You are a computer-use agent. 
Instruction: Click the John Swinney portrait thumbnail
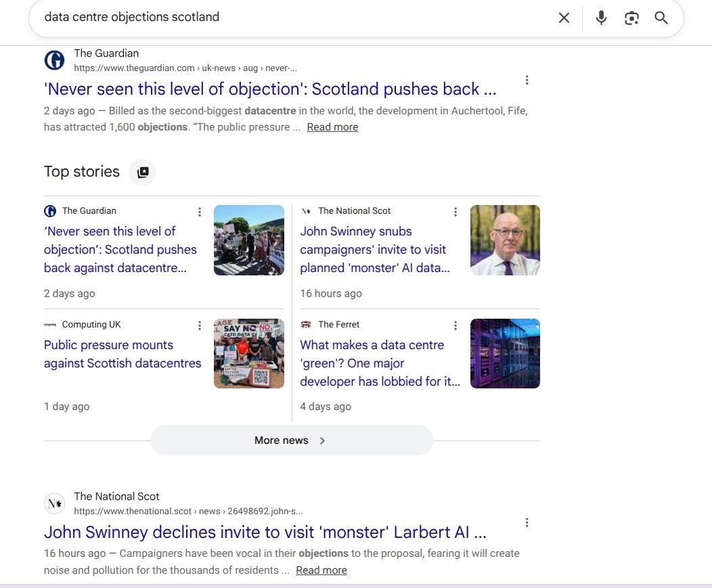pos(505,240)
